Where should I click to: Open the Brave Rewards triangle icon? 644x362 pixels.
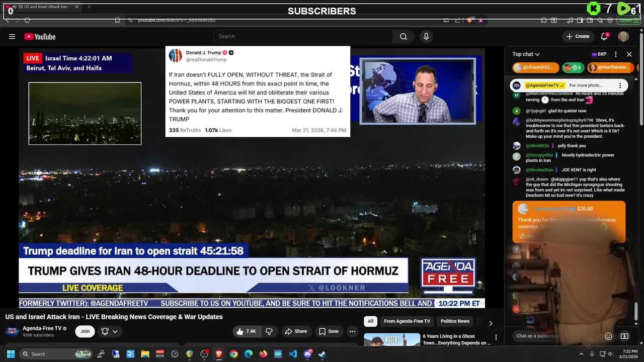click(481, 20)
